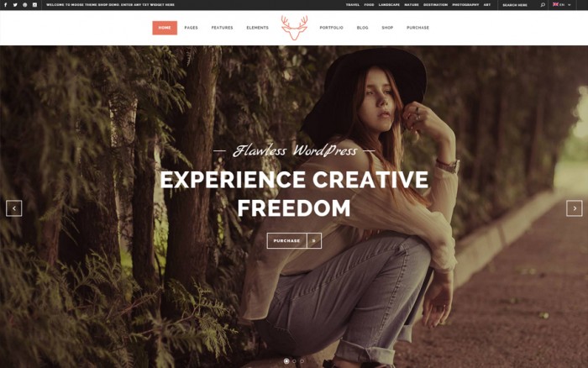Open the Facebook social icon
The width and height of the screenshot is (588, 368).
click(5, 5)
